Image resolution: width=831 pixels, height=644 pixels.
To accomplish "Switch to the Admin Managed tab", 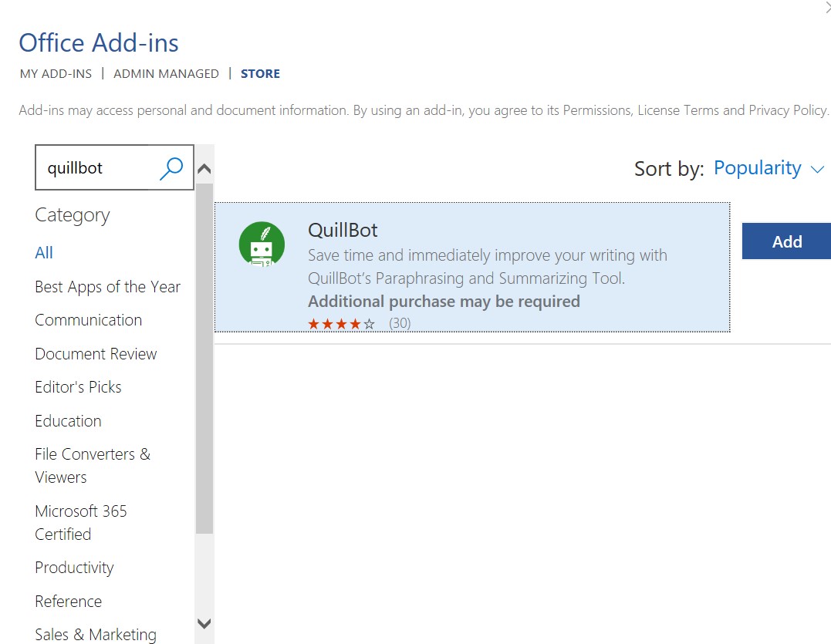I will (166, 73).
